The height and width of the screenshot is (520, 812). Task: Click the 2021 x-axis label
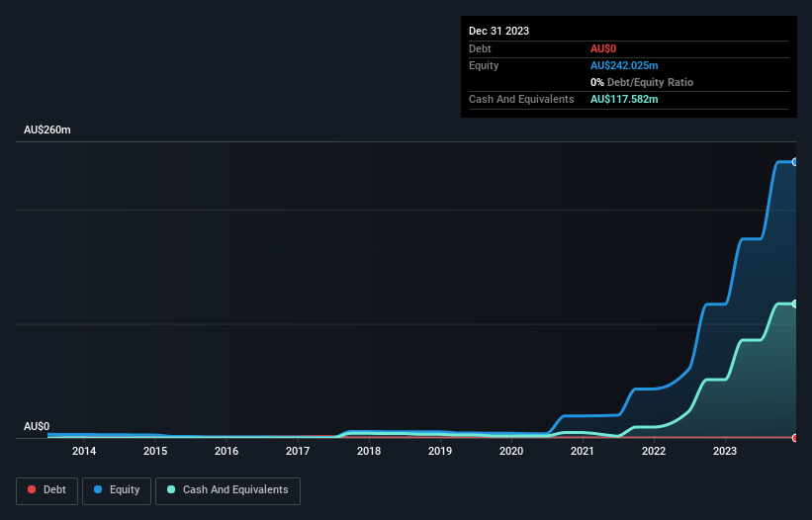pos(583,451)
